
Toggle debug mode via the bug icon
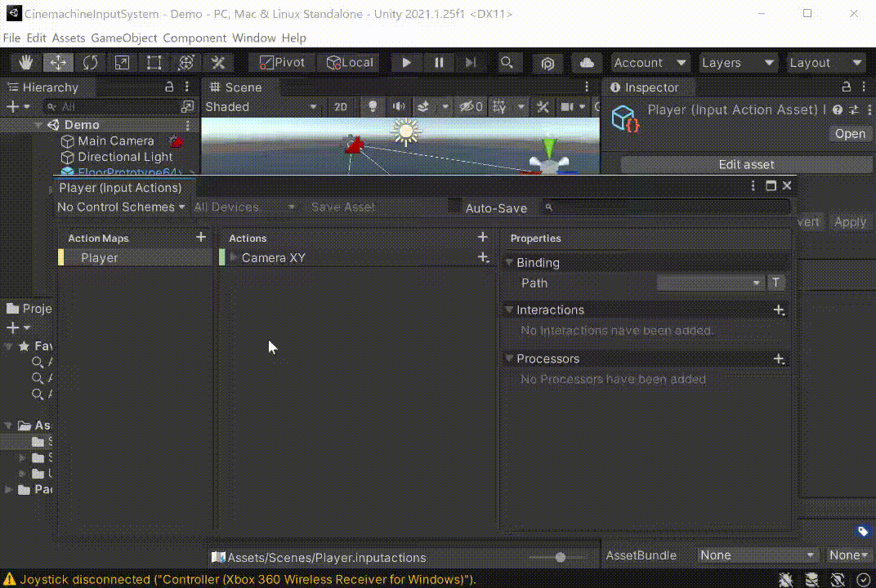click(x=785, y=580)
